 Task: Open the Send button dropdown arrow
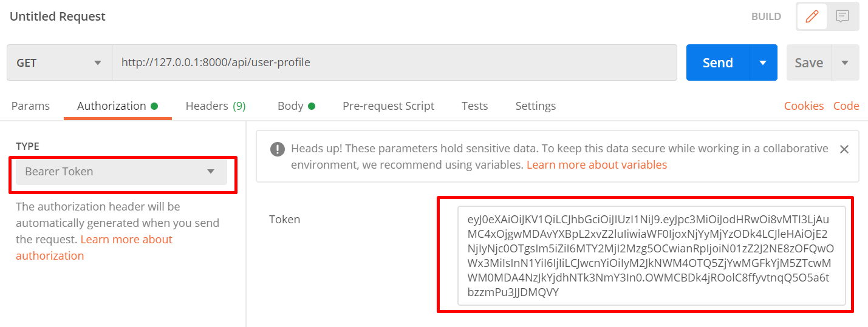764,62
